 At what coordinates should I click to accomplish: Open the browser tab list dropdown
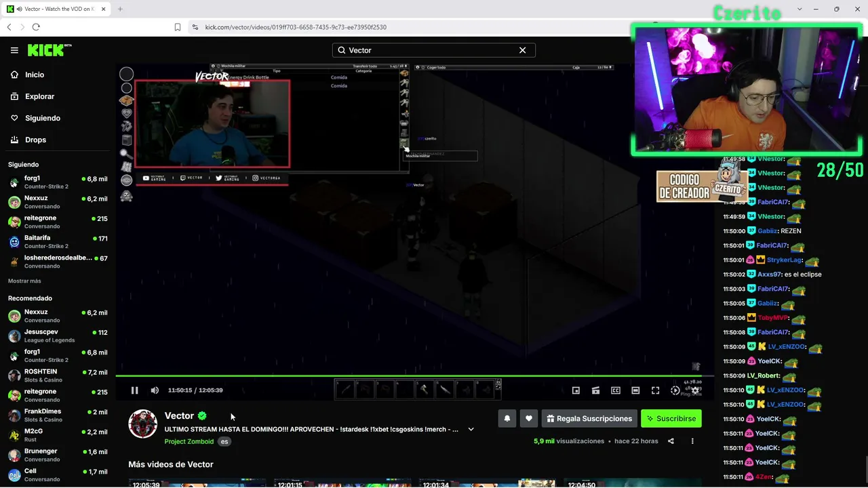tap(800, 9)
